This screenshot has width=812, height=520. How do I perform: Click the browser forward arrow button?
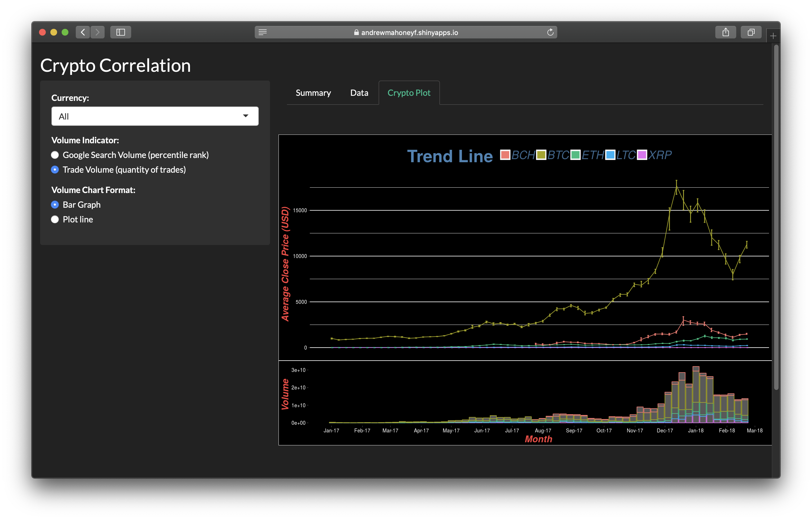[x=98, y=32]
